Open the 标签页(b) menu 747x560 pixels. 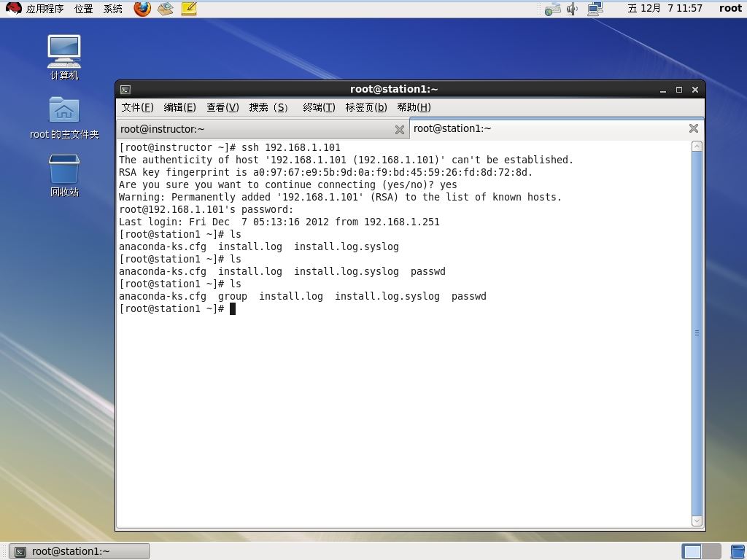(366, 107)
